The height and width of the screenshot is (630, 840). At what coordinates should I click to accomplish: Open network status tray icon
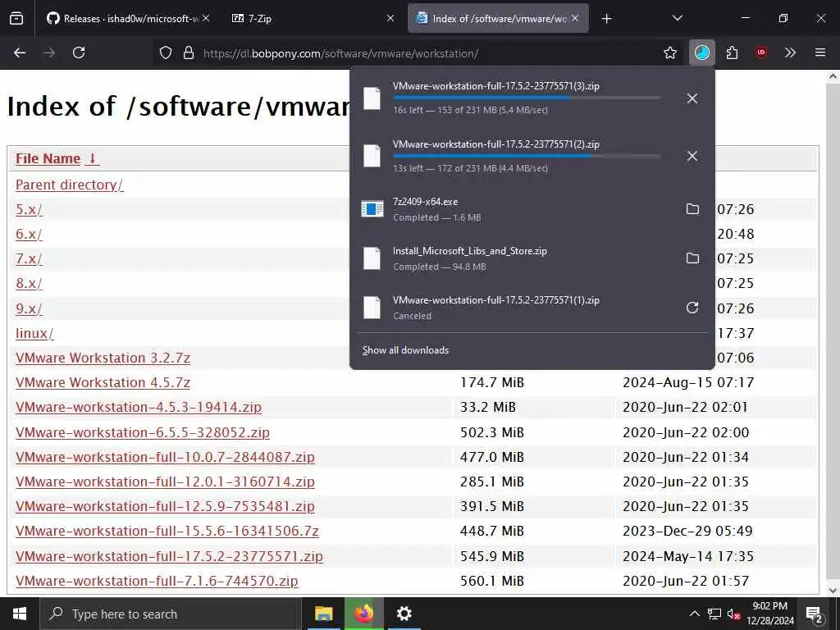714,614
